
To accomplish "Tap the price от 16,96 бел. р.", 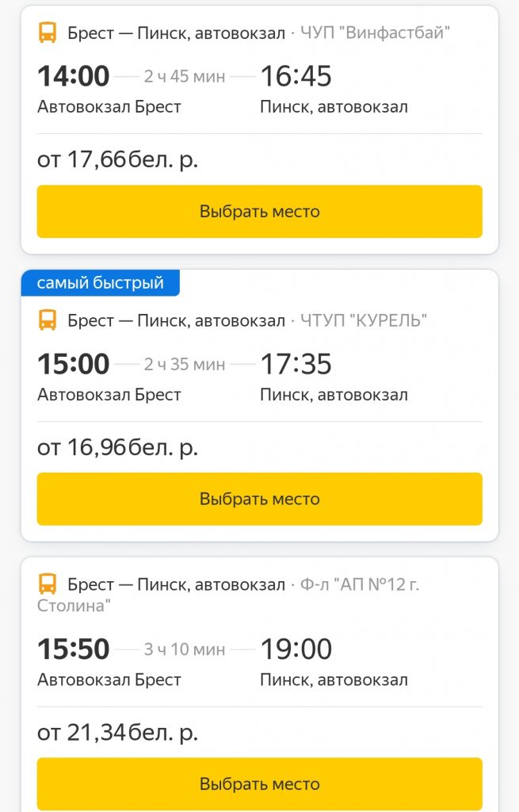I will tap(117, 447).
